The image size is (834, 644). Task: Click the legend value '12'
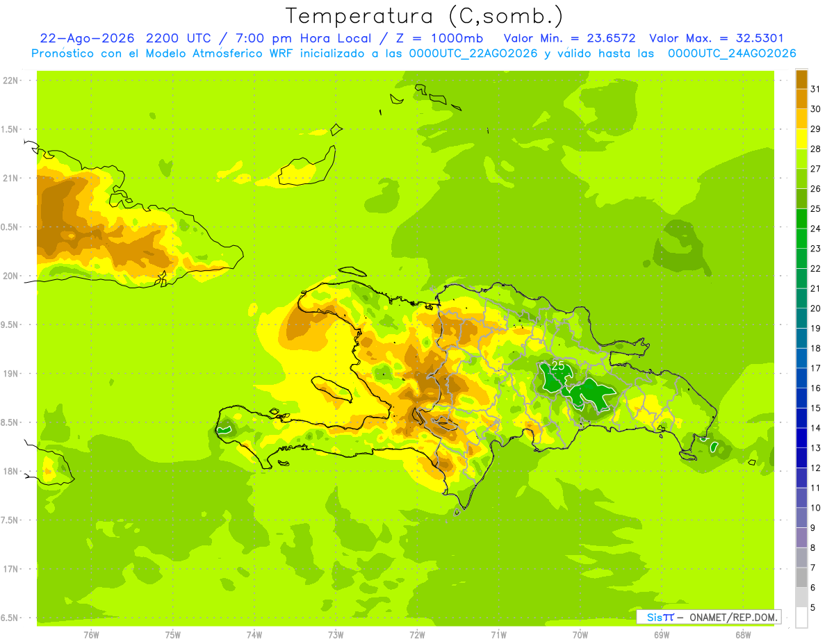816,468
